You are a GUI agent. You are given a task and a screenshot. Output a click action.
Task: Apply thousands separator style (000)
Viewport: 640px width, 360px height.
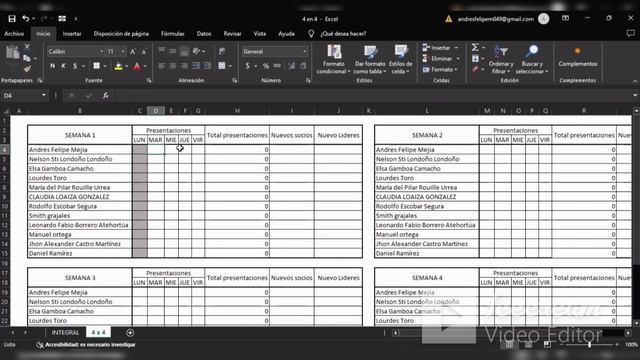tap(277, 66)
